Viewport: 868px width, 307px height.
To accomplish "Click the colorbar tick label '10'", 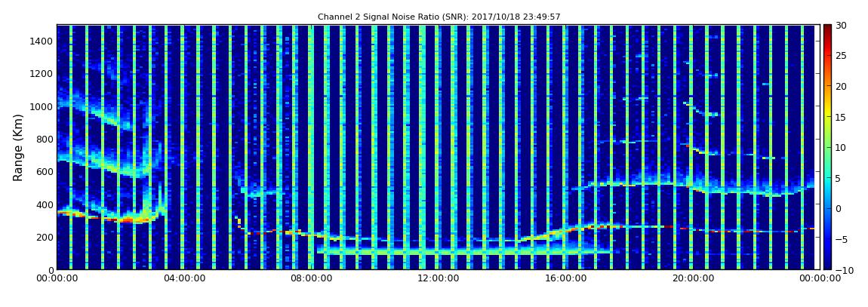I will coord(842,148).
